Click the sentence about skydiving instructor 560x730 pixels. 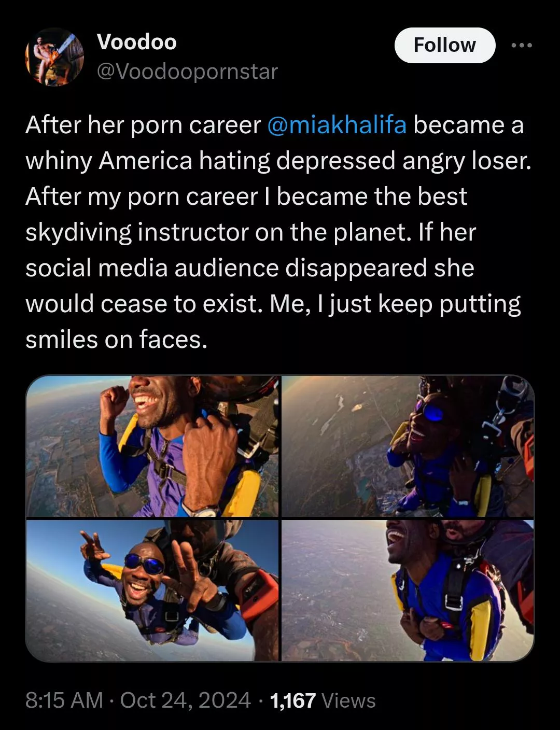pos(250,214)
